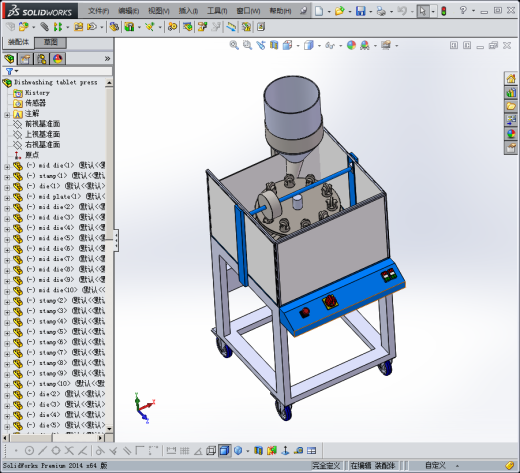Click the feature tree horizontal scrollbar thumb
This screenshot has height=473, width=520.
30,437
